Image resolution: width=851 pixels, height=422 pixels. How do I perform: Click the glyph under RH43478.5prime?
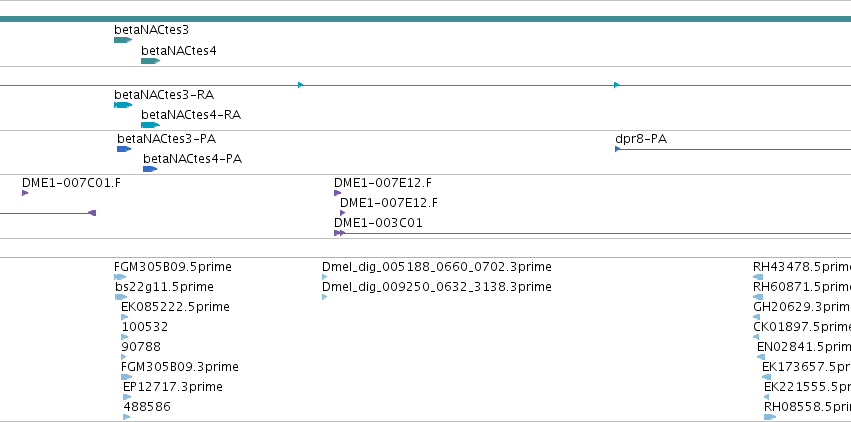point(758,277)
